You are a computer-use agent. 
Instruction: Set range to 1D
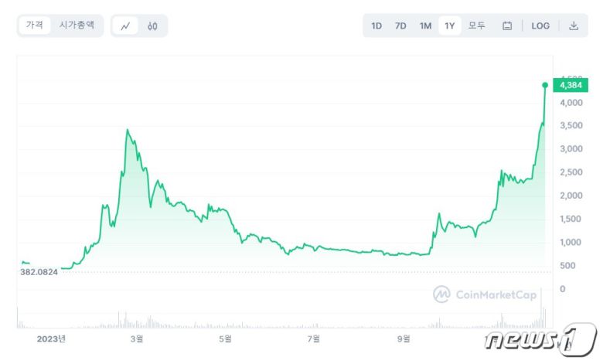(376, 26)
